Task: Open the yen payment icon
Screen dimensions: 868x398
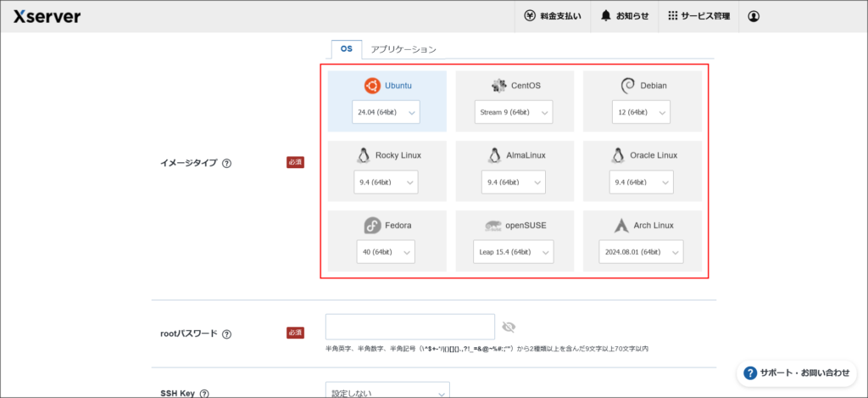Action: click(x=530, y=16)
